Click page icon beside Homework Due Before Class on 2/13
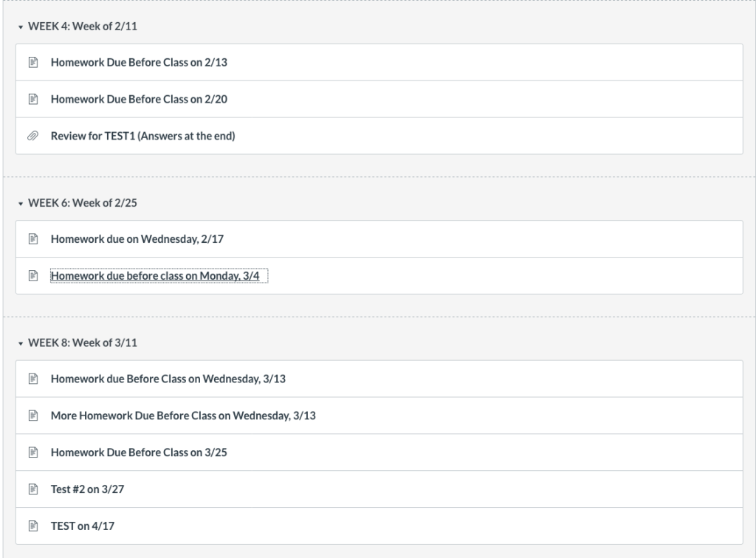This screenshot has width=756, height=558. [x=32, y=63]
